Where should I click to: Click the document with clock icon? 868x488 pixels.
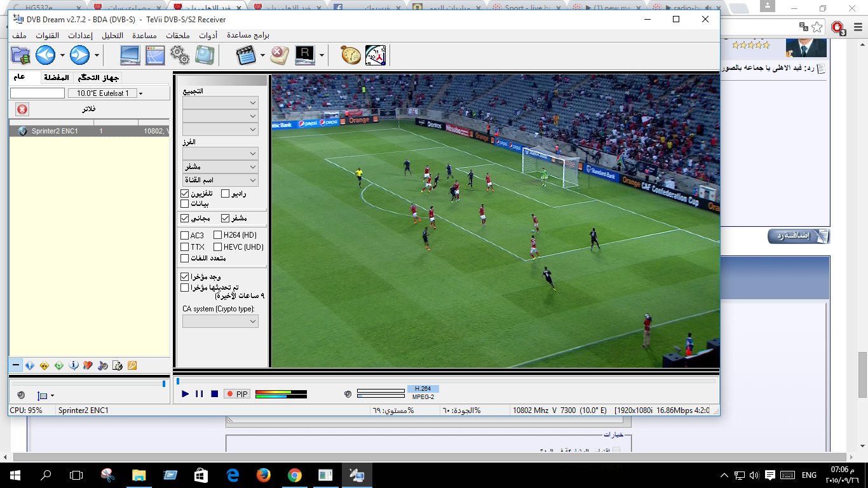click(118, 365)
